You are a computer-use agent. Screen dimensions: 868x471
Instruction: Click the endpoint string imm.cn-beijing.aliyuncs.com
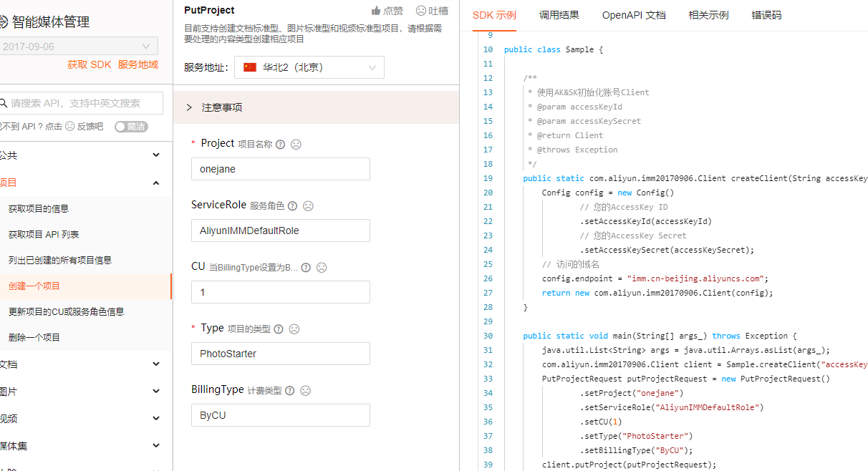(x=695, y=278)
